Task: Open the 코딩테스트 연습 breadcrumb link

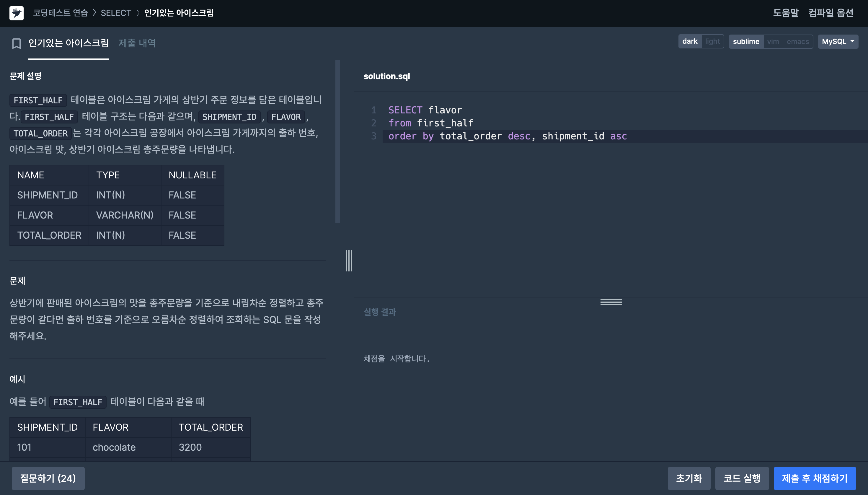Action: (x=61, y=13)
